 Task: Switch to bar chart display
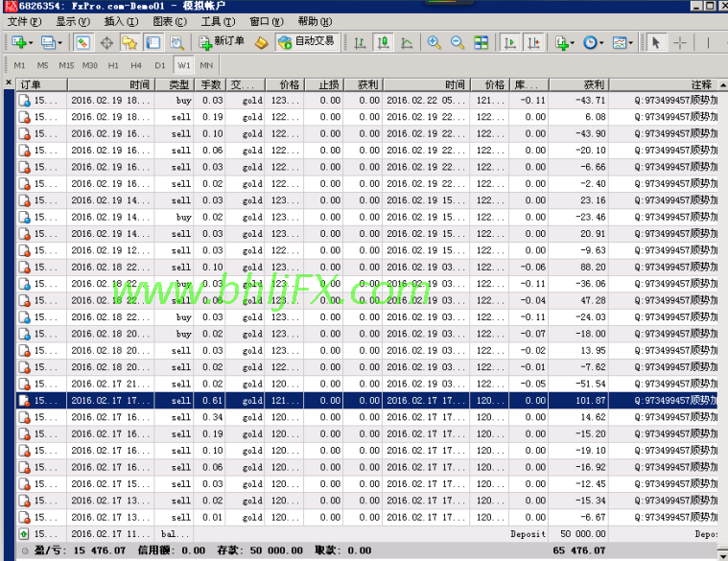click(x=360, y=43)
